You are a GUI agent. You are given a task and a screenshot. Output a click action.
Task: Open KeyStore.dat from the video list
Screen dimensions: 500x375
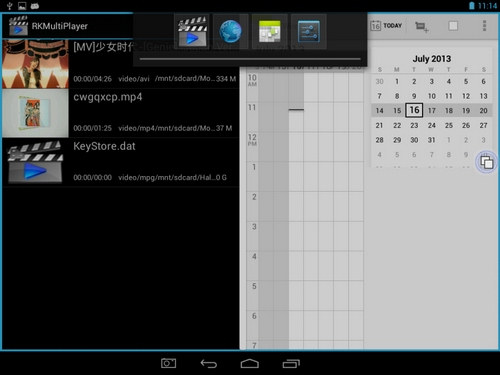pyautogui.click(x=120, y=162)
